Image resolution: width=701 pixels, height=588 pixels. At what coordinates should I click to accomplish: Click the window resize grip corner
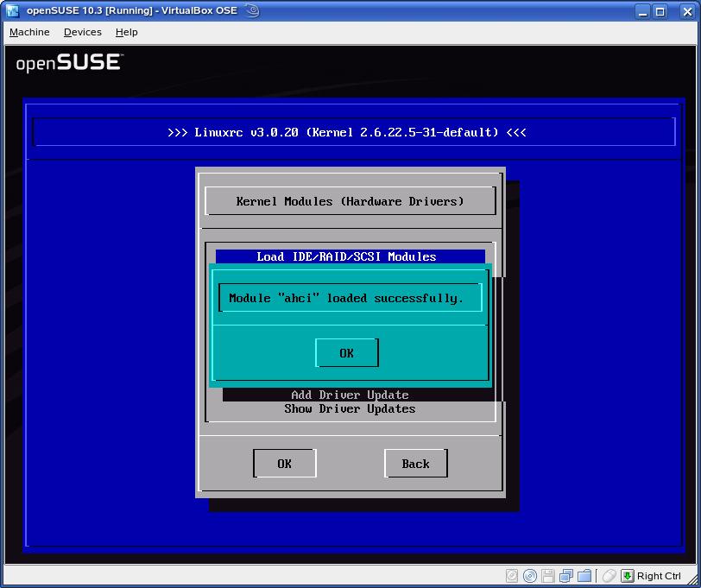[x=692, y=579]
